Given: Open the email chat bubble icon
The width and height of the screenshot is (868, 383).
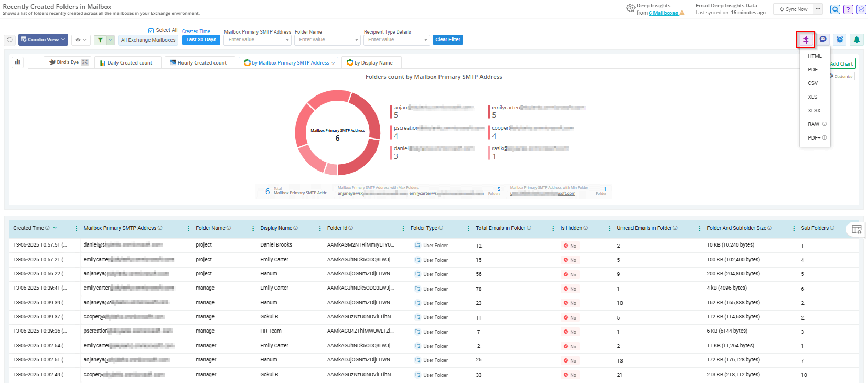Looking at the screenshot, I should click(823, 39).
